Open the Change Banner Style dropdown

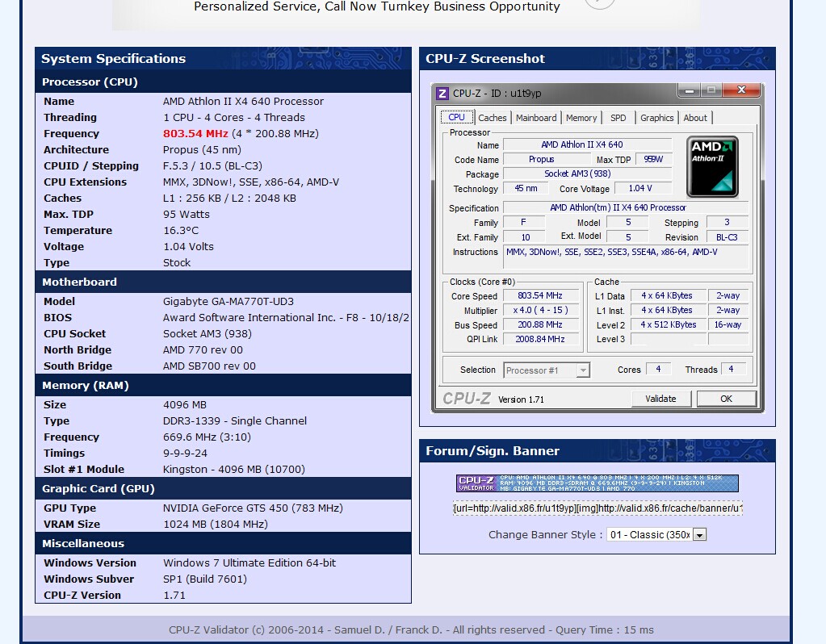pos(656,534)
